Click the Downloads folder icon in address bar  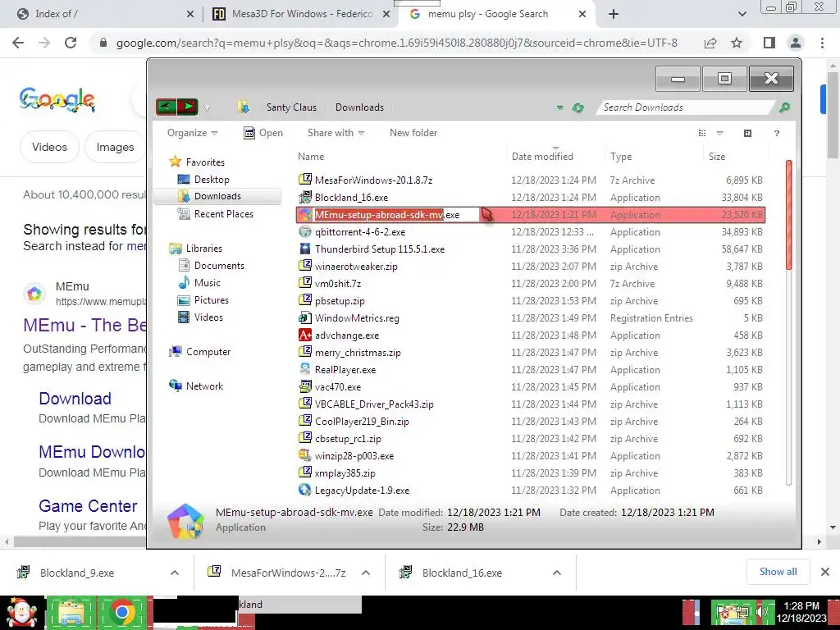click(x=244, y=107)
